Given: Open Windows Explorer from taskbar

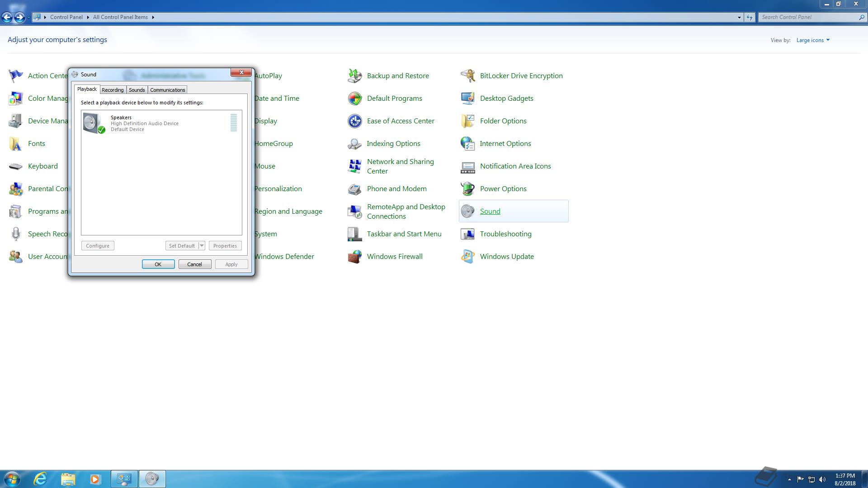Looking at the screenshot, I should coord(68,479).
